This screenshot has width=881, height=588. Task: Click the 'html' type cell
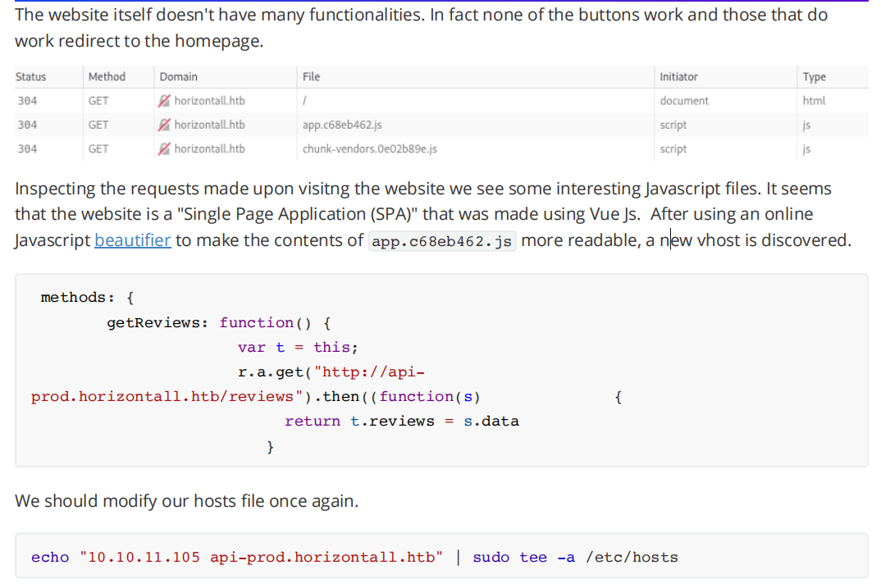coord(814,101)
